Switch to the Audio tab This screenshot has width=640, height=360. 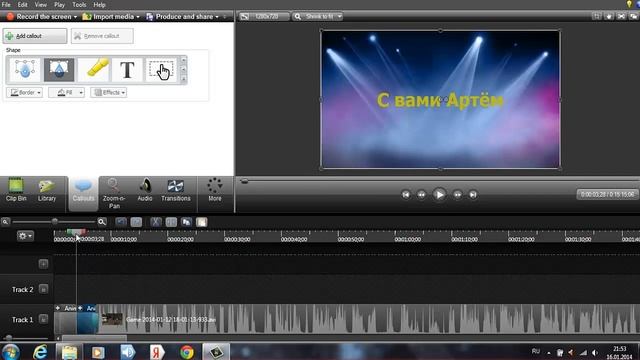pos(145,191)
